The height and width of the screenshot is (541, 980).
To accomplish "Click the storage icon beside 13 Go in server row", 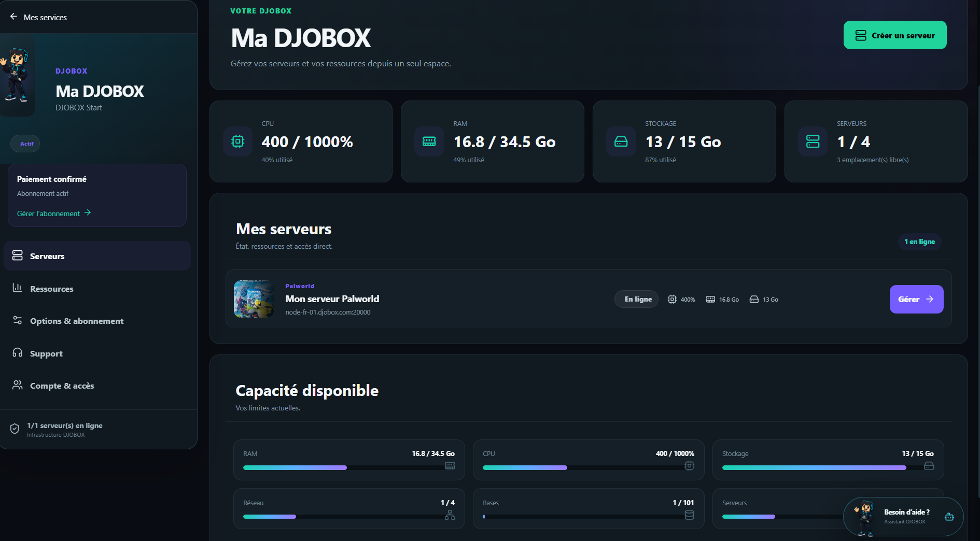I will point(754,299).
